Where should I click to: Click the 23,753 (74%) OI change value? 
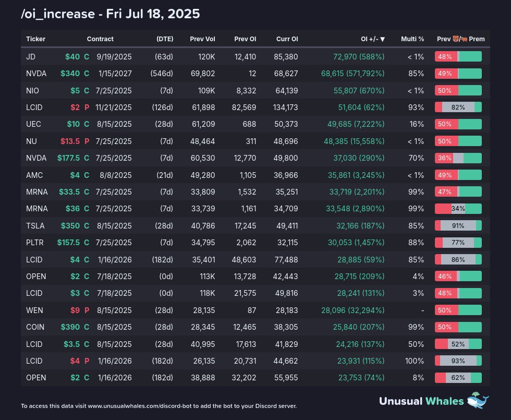(x=361, y=378)
